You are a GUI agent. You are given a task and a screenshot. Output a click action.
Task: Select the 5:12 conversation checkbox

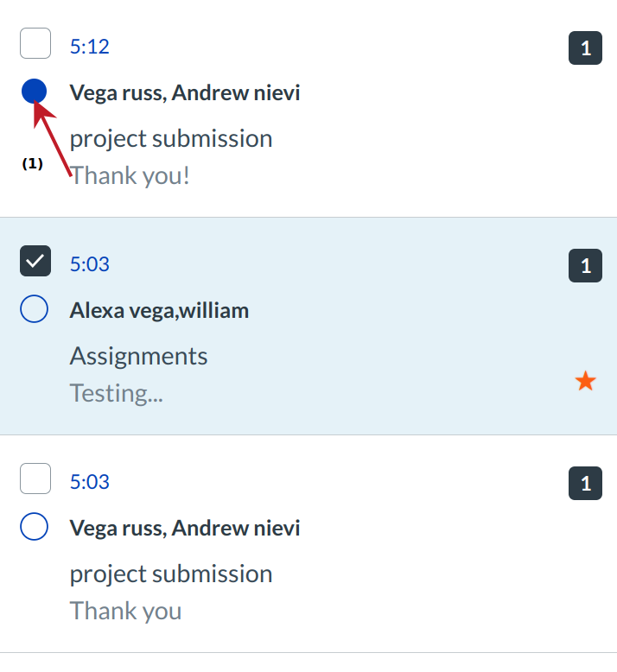pos(35,43)
